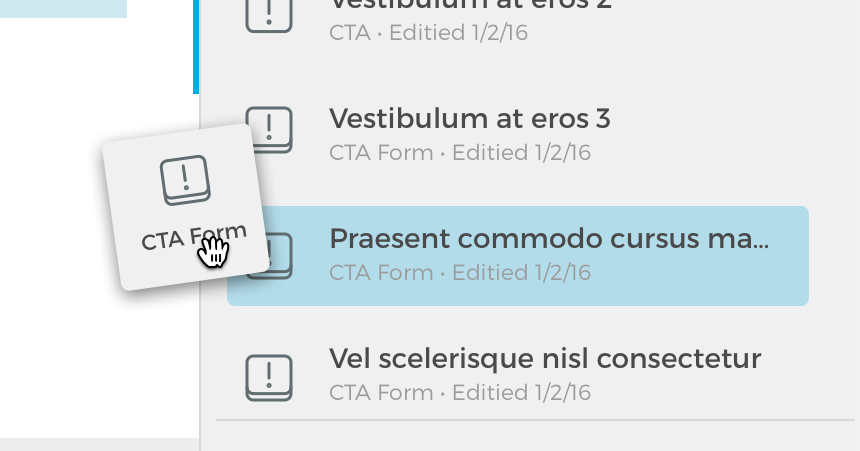Select the Praesent commodo cursus ma… title
The height and width of the screenshot is (451, 860).
549,239
